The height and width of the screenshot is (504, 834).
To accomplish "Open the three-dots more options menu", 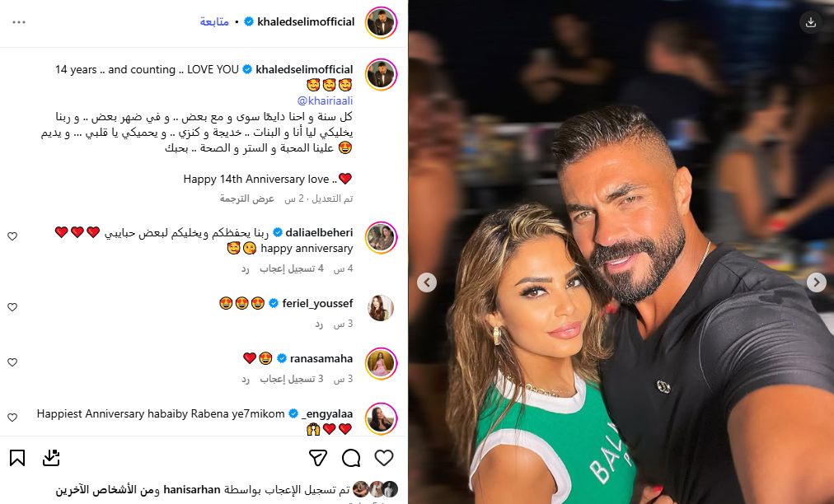I will pyautogui.click(x=19, y=22).
